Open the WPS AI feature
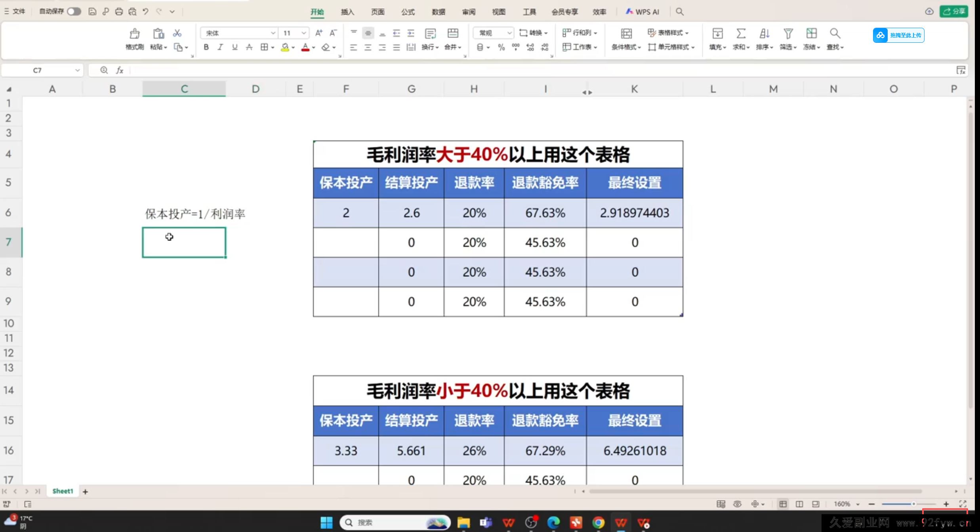The height and width of the screenshot is (532, 980). [642, 11]
